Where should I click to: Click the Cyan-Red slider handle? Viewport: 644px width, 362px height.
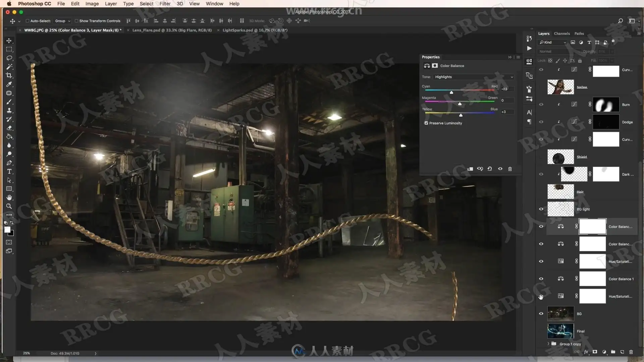451,92
